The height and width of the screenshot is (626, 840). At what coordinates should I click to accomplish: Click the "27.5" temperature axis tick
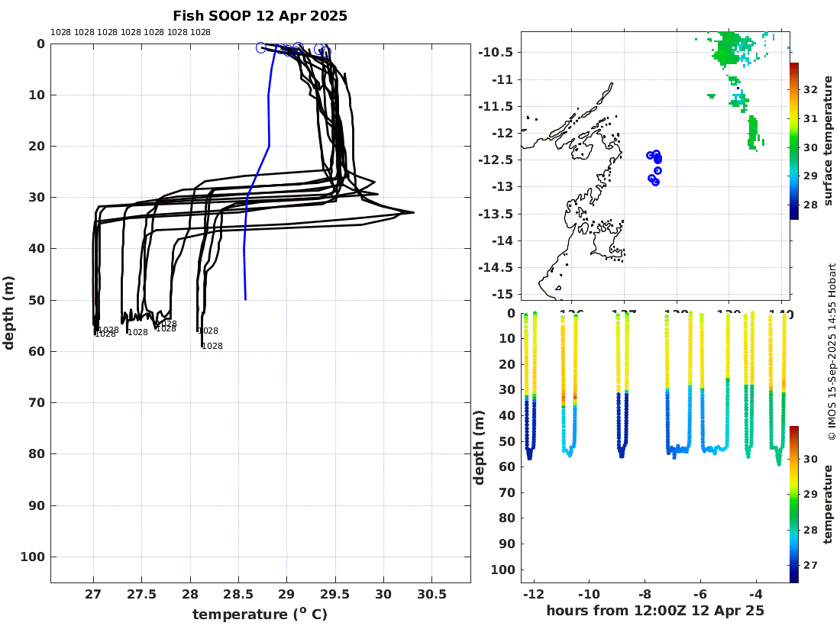pos(142,595)
